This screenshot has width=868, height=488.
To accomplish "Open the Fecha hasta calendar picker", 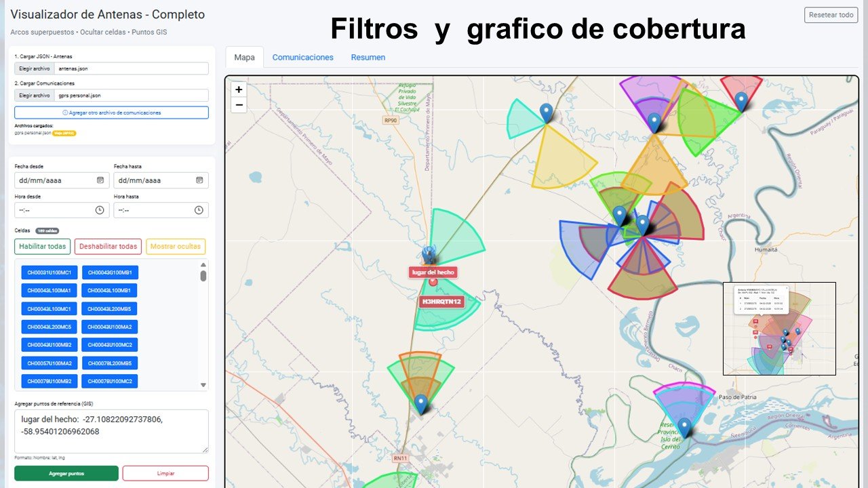I will point(199,180).
